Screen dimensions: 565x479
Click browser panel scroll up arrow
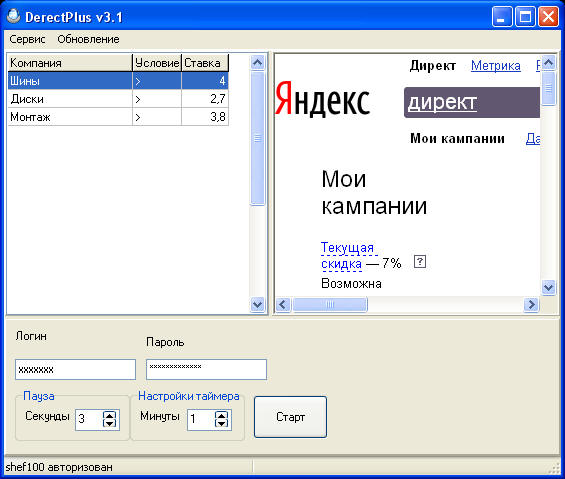(549, 63)
